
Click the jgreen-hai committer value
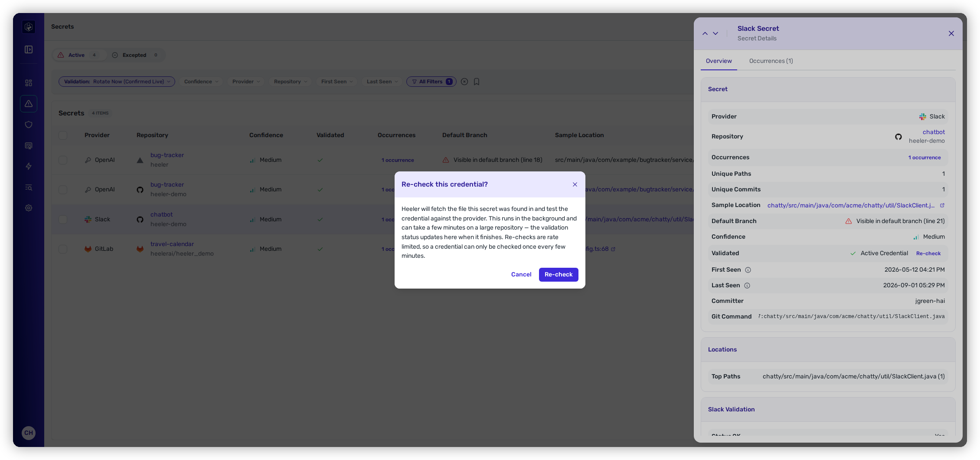pyautogui.click(x=930, y=301)
